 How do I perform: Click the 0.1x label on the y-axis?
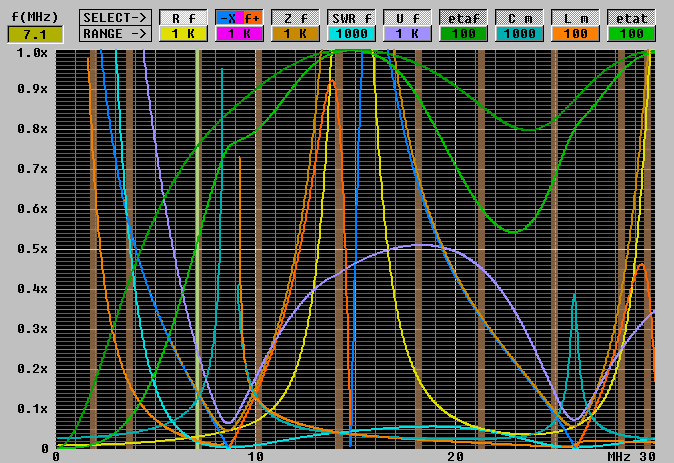tap(32, 408)
